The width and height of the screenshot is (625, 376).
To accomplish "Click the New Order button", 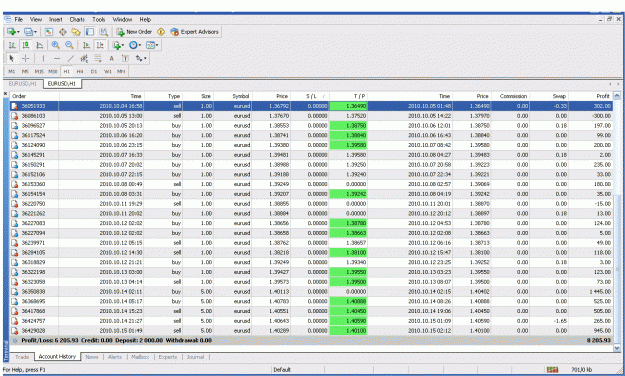I will tap(134, 32).
